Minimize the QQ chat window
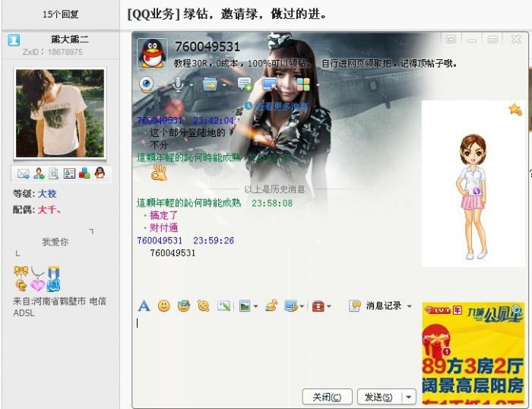Screen dimensions: 532x409 coord(471,40)
